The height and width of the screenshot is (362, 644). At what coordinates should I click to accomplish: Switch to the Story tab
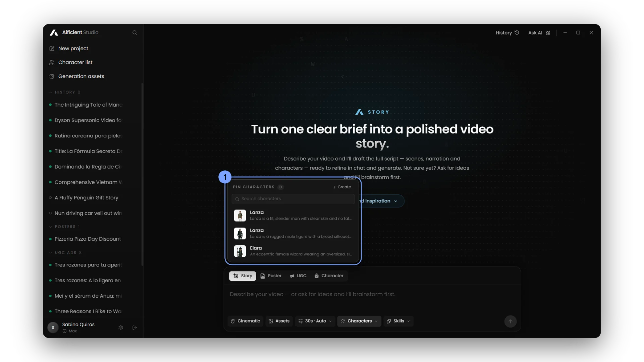(243, 276)
